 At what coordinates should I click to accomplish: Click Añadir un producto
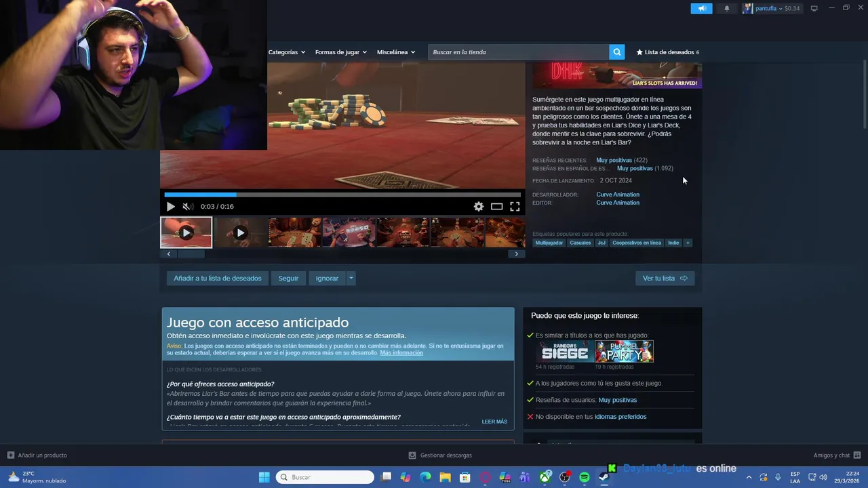[x=37, y=455]
